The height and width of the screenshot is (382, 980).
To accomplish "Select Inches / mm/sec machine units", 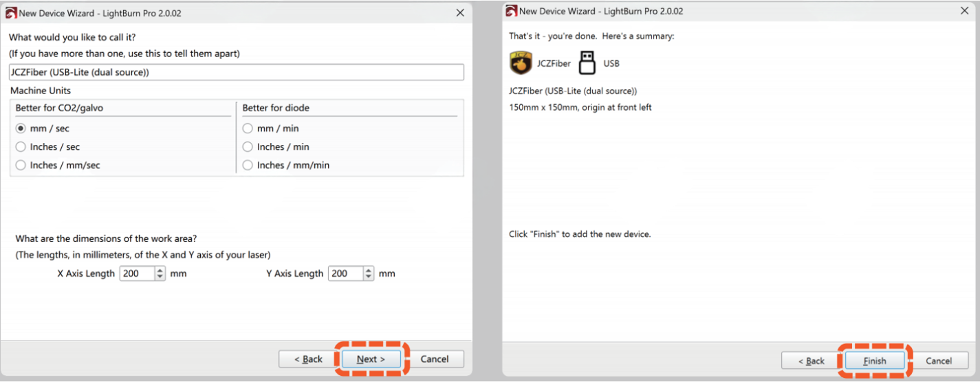I will coord(21,165).
